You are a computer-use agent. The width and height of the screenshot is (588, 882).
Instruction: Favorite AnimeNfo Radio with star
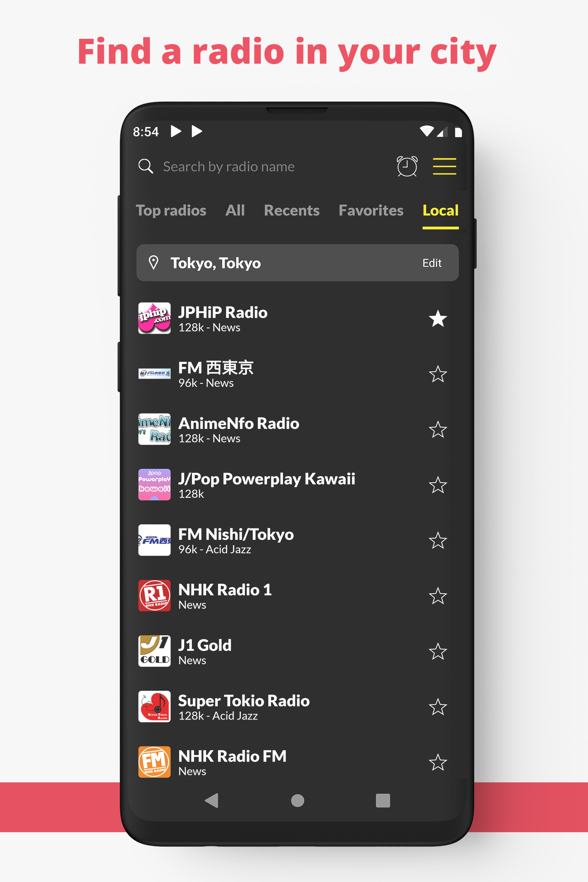[438, 430]
